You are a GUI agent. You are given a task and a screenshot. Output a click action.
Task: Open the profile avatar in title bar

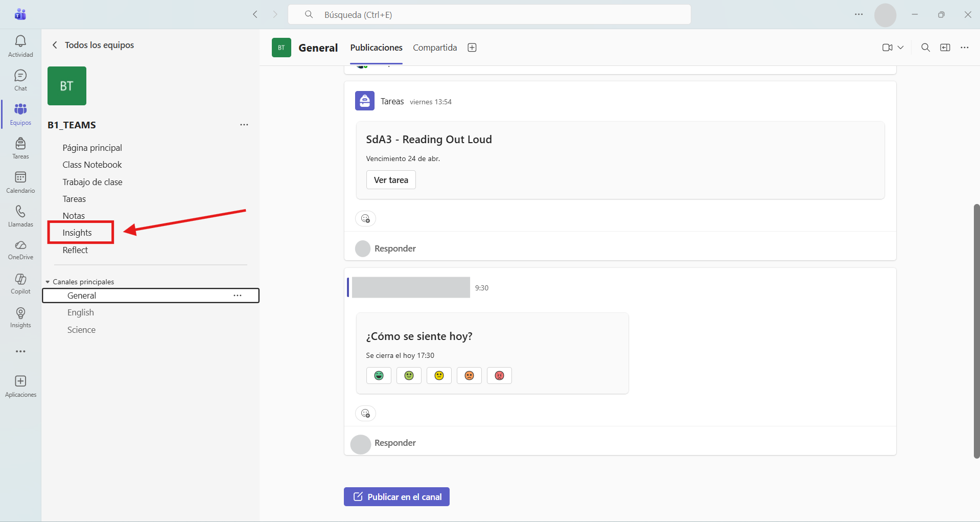(885, 15)
